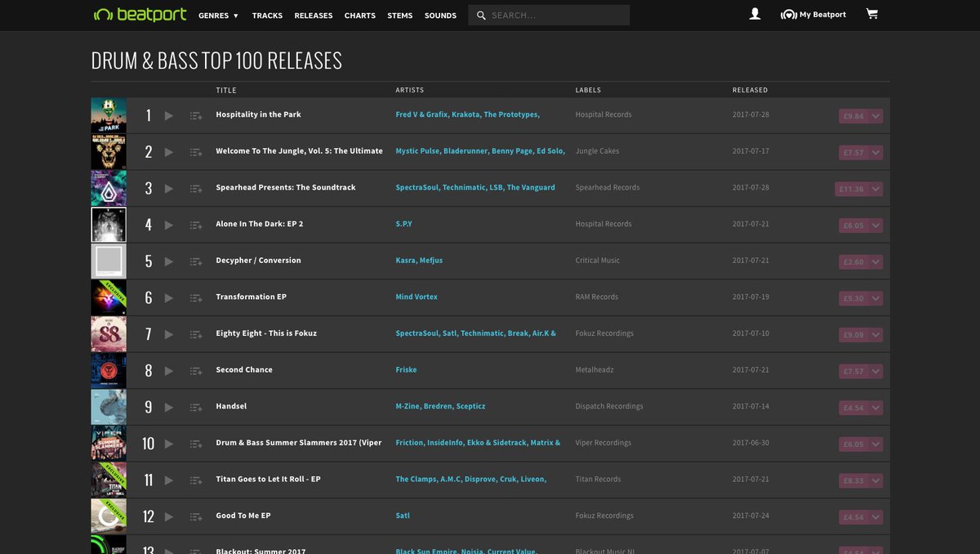Open price dropdown arrow for Eighty Eight
This screenshot has width=980, height=554.
pyautogui.click(x=876, y=334)
